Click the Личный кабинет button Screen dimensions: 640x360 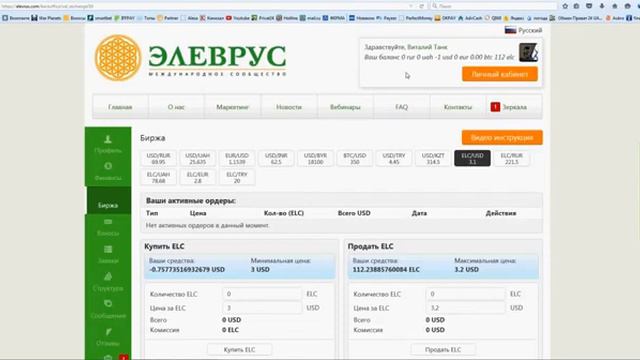[x=500, y=74]
